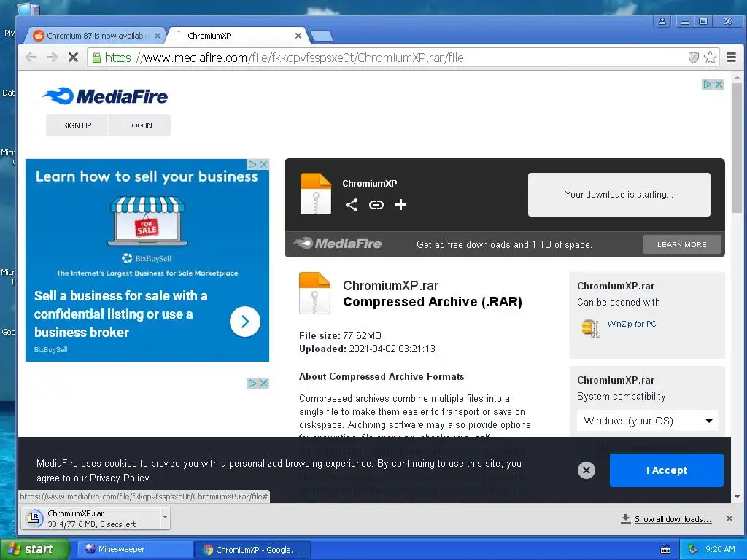
Task: Switch to Chromium 87 is now available tab
Action: pos(97,36)
